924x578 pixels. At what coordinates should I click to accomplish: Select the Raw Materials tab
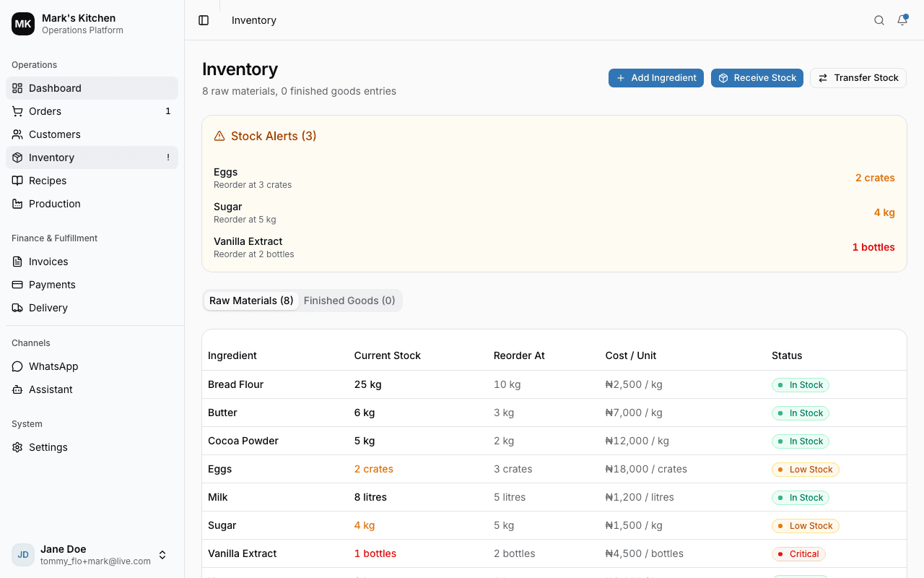(251, 301)
